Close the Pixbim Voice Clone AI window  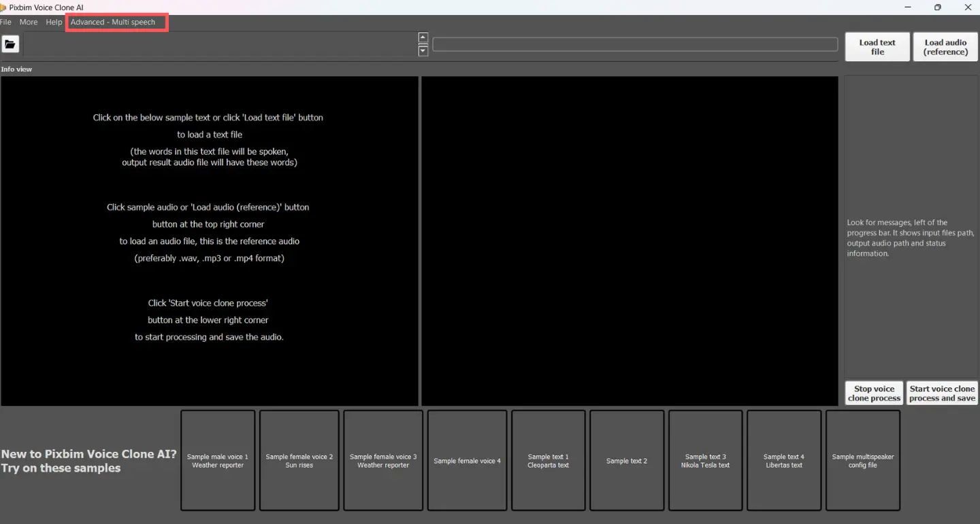point(968,7)
